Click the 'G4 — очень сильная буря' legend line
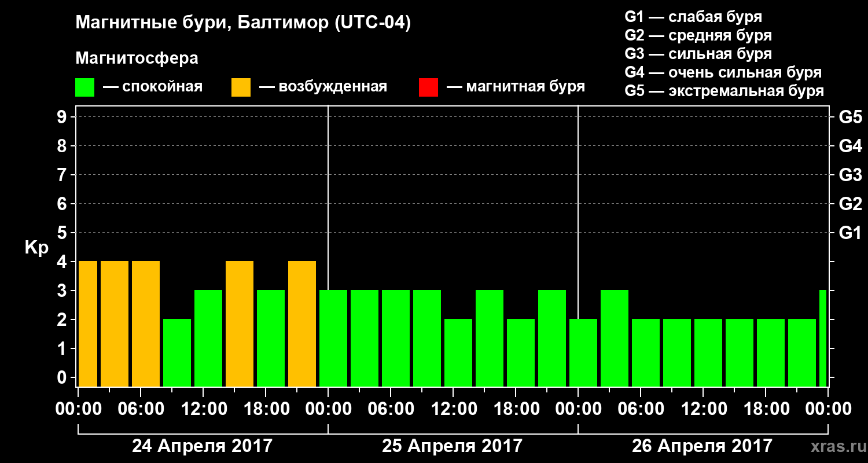 pos(723,72)
